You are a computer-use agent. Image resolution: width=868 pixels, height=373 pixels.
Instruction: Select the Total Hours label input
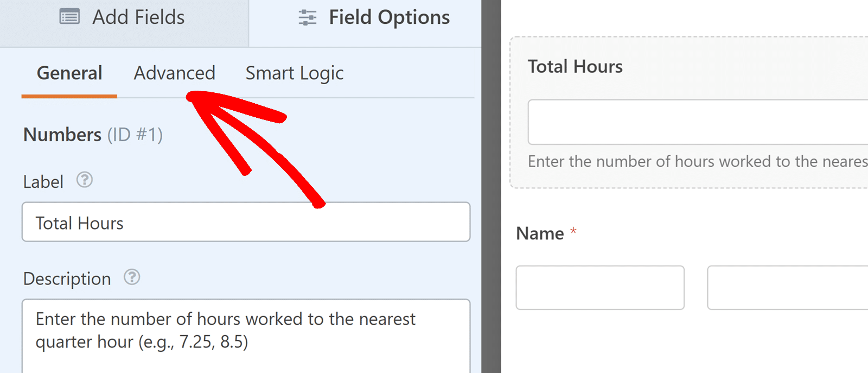coord(245,222)
